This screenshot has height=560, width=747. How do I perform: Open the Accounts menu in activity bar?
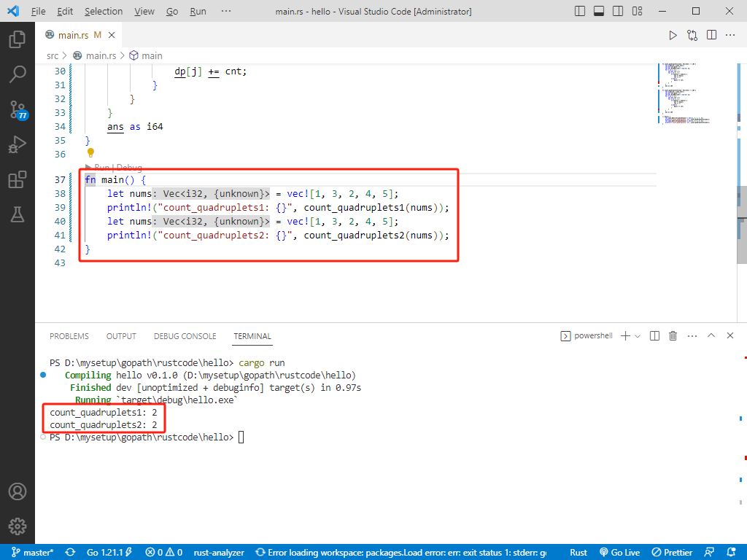click(18, 491)
